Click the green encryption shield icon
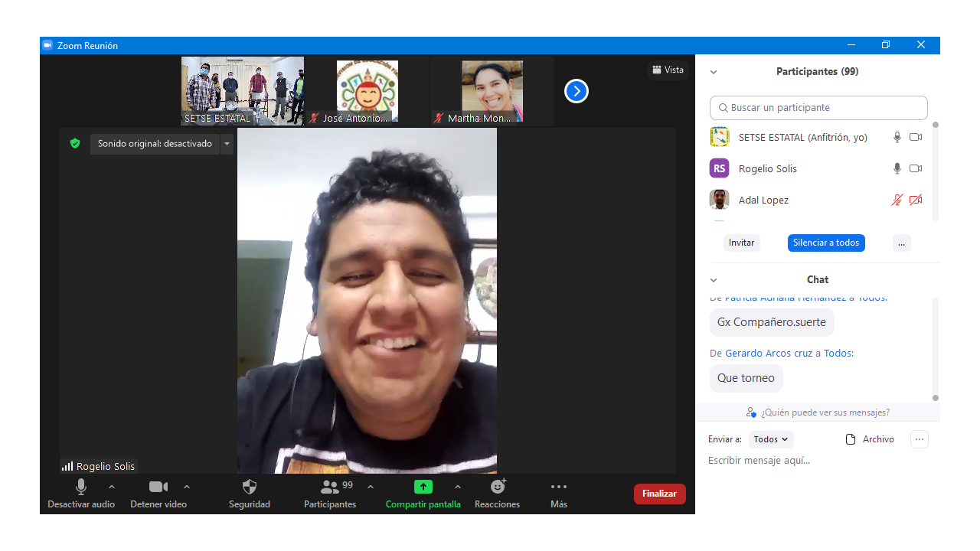 tap(75, 143)
